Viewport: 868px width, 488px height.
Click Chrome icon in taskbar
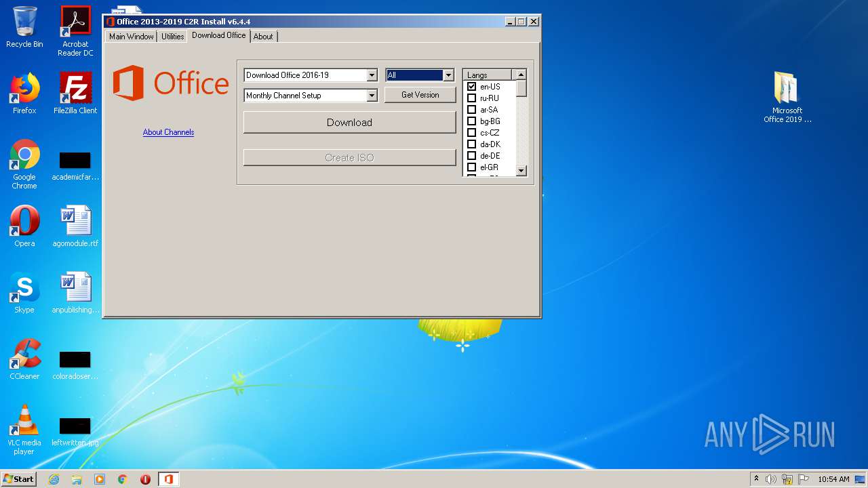(123, 479)
